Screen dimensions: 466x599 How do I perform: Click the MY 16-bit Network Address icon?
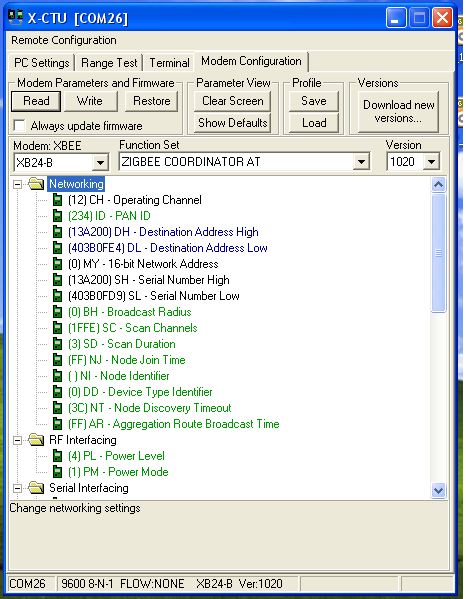(57, 264)
